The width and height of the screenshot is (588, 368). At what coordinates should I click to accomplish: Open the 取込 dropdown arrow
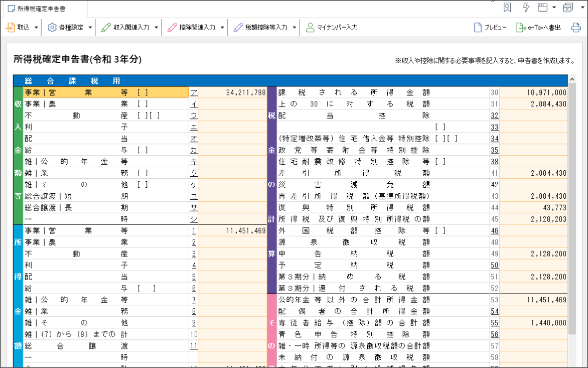[x=37, y=28]
